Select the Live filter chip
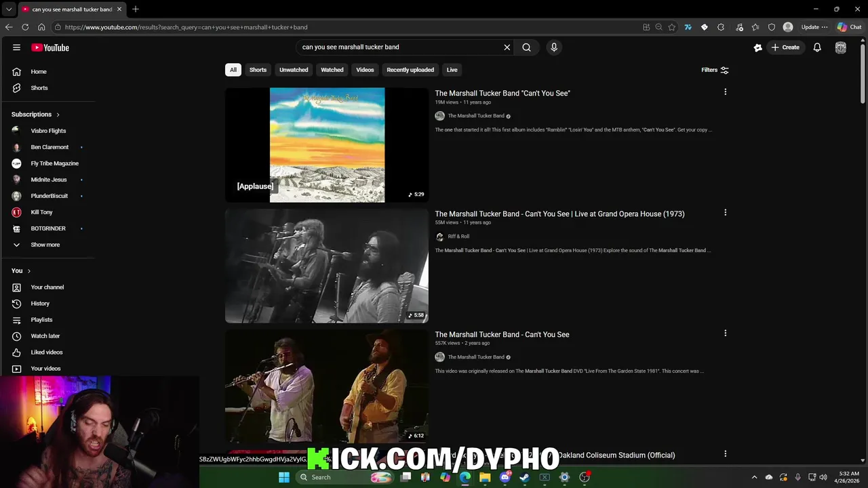 pos(452,70)
